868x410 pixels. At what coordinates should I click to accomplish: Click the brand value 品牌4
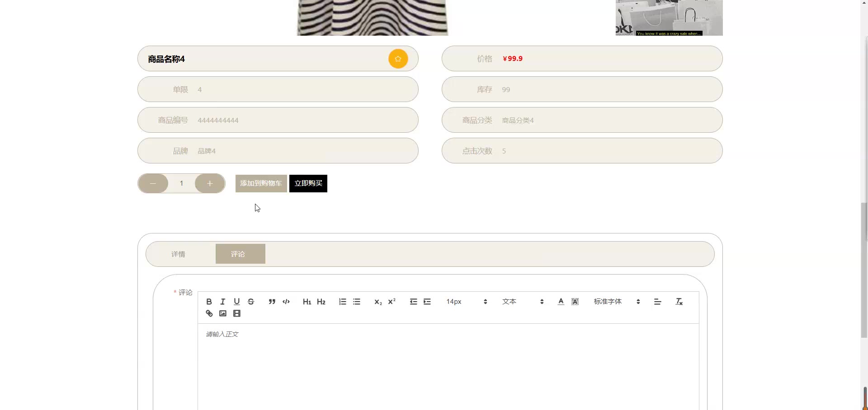(x=207, y=151)
